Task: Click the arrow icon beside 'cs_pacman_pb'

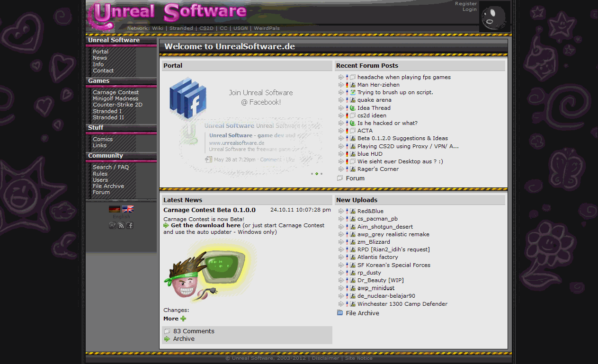Action: coord(341,219)
